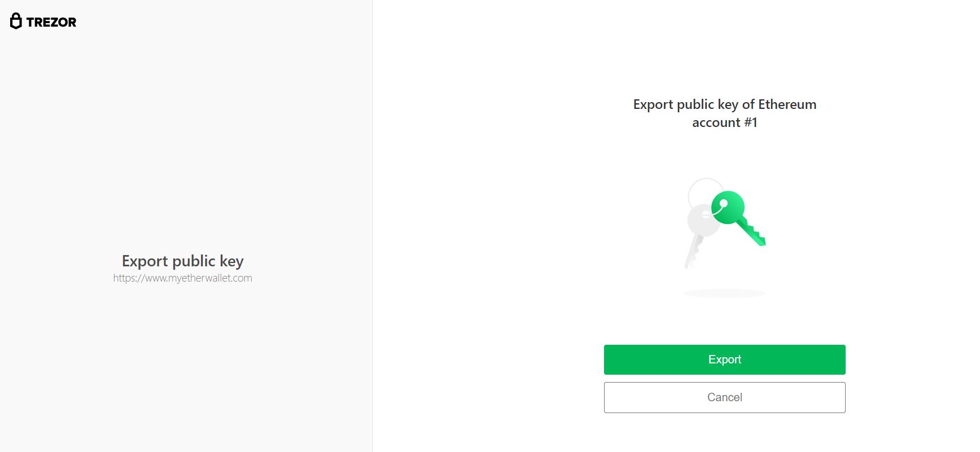Click the green key's jagged blade

point(753,232)
